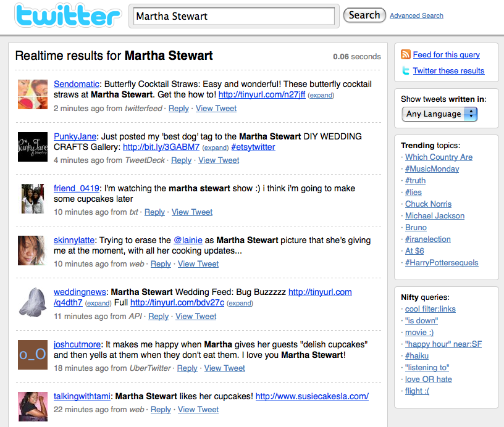Image resolution: width=504 pixels, height=427 pixels.
Task: Click the small Twitter bird icon
Action: click(x=406, y=70)
